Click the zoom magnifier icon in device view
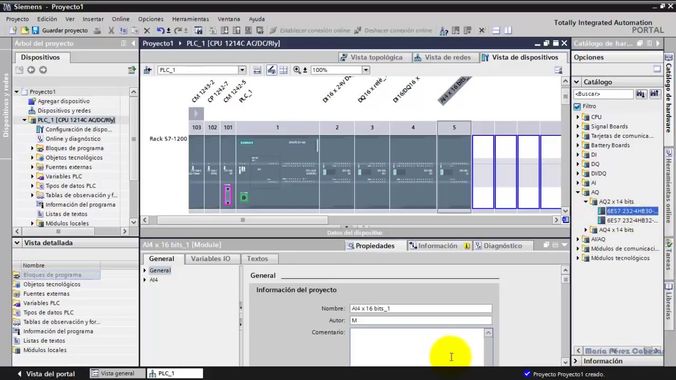 coord(297,70)
